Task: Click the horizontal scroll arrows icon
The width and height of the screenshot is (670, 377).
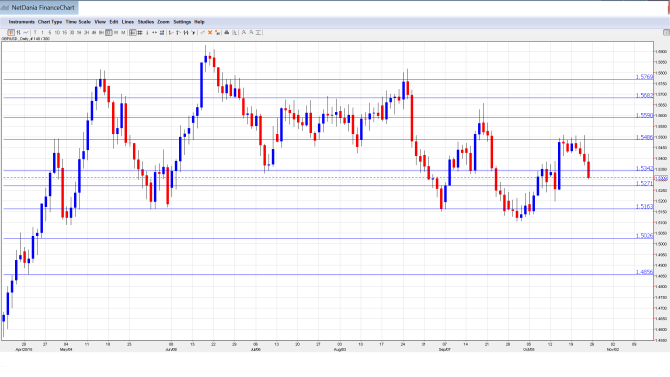Action: [x=154, y=32]
